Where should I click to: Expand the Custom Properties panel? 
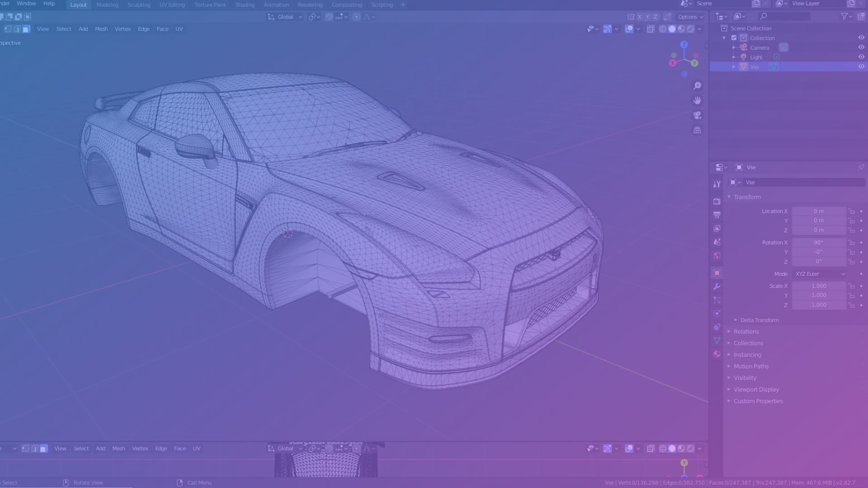click(x=758, y=401)
